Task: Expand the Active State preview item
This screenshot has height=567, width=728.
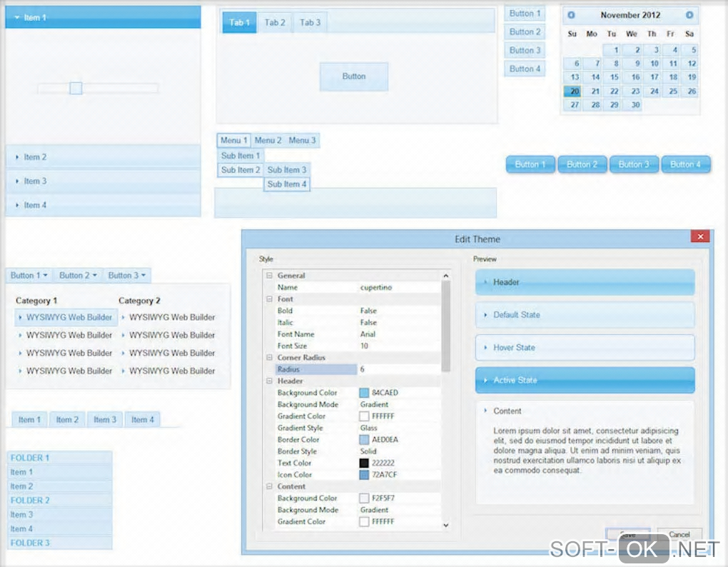Action: pos(585,381)
